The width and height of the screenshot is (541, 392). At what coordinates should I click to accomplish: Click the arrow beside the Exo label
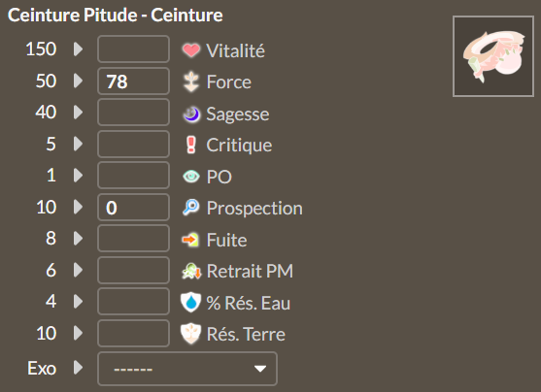(x=79, y=368)
